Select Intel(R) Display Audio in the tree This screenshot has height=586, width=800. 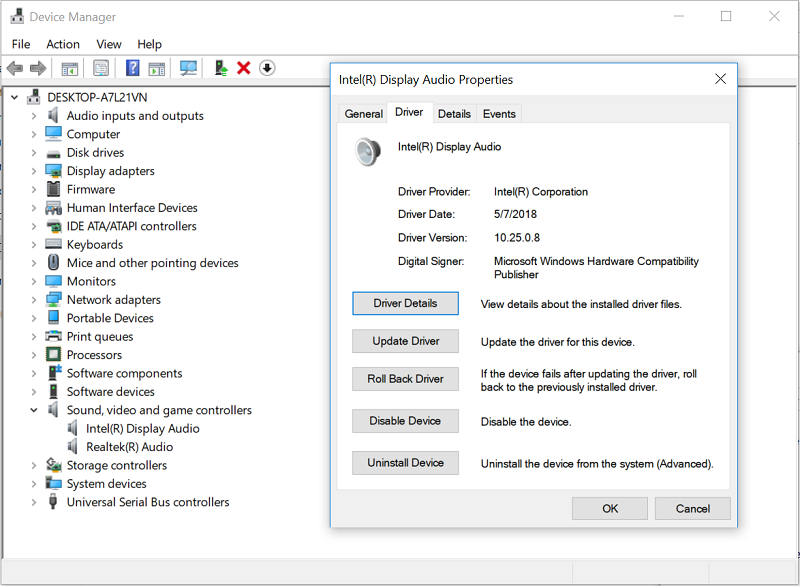point(142,428)
